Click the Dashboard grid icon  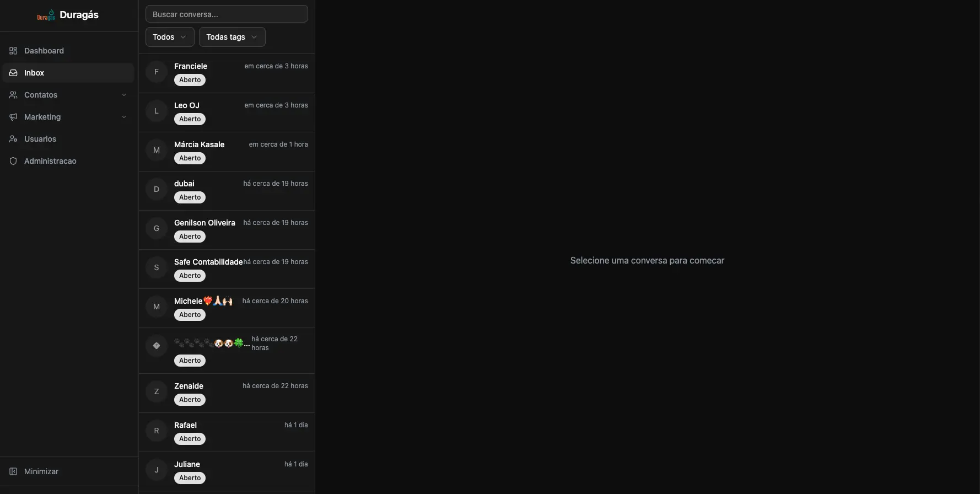point(13,51)
